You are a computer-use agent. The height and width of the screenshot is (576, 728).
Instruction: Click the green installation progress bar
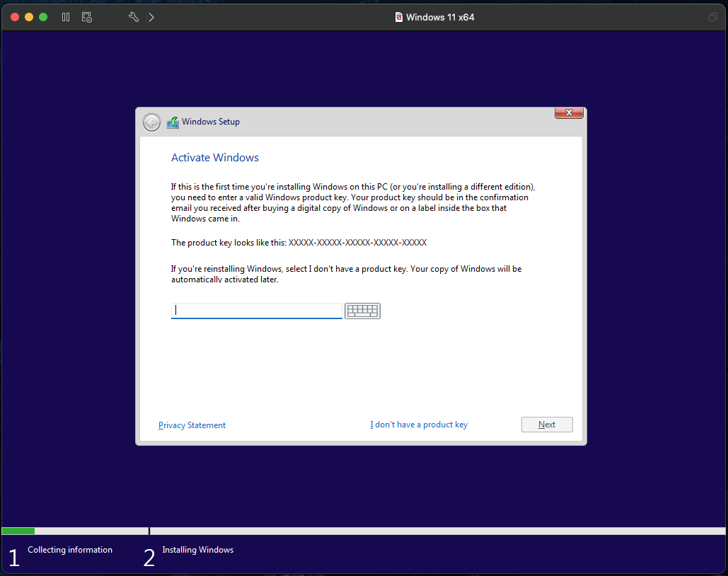point(18,531)
